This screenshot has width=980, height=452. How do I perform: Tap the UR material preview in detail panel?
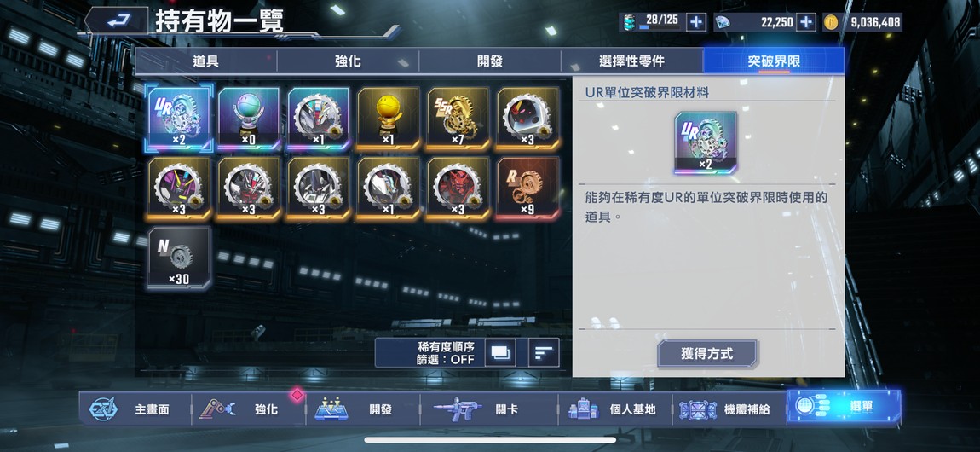(x=705, y=142)
